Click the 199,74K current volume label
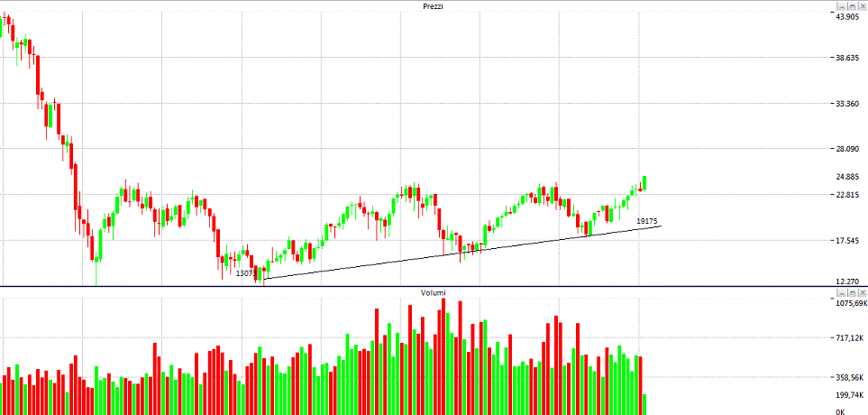Screen dimensions: 868x415 click(x=849, y=395)
